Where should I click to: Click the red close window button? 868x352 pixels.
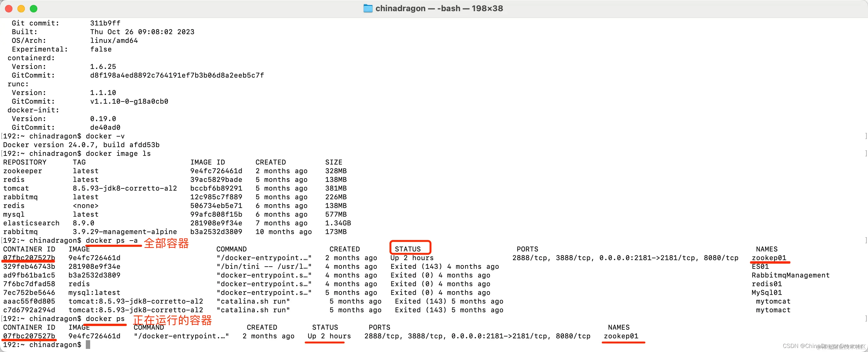click(x=9, y=9)
